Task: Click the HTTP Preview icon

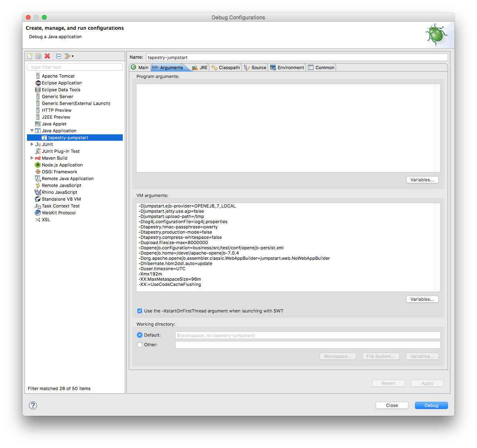Action: 38,110
